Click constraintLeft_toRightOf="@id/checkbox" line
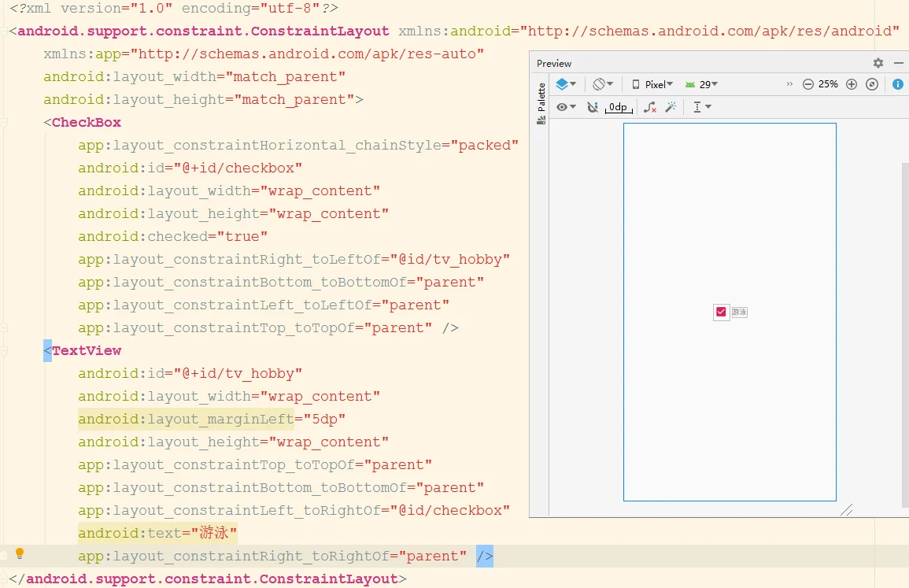Screen dimensions: 909x588 point(294,510)
